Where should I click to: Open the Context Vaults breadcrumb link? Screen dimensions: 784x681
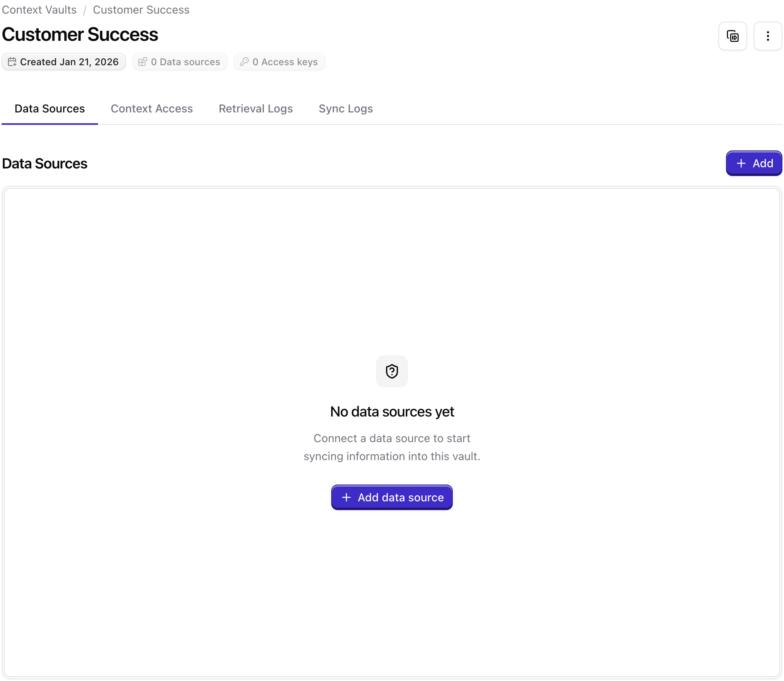(39, 10)
